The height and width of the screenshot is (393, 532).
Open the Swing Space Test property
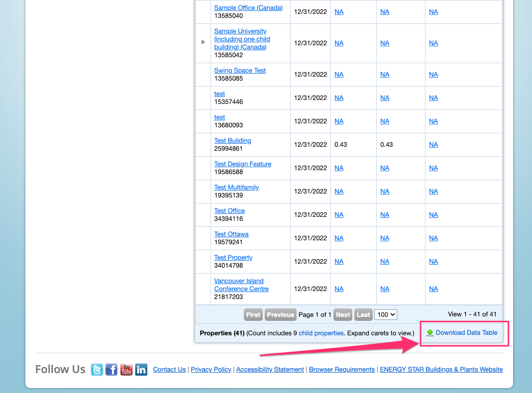(x=240, y=71)
